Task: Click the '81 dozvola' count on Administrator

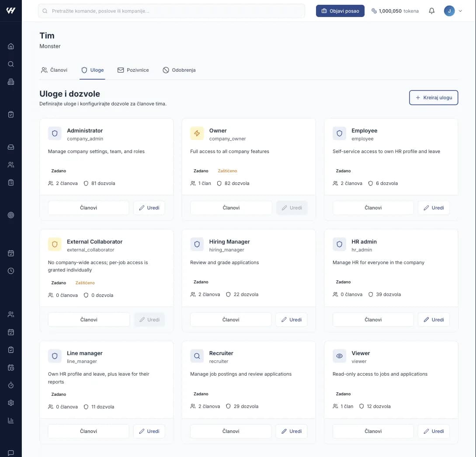Action: pyautogui.click(x=103, y=183)
